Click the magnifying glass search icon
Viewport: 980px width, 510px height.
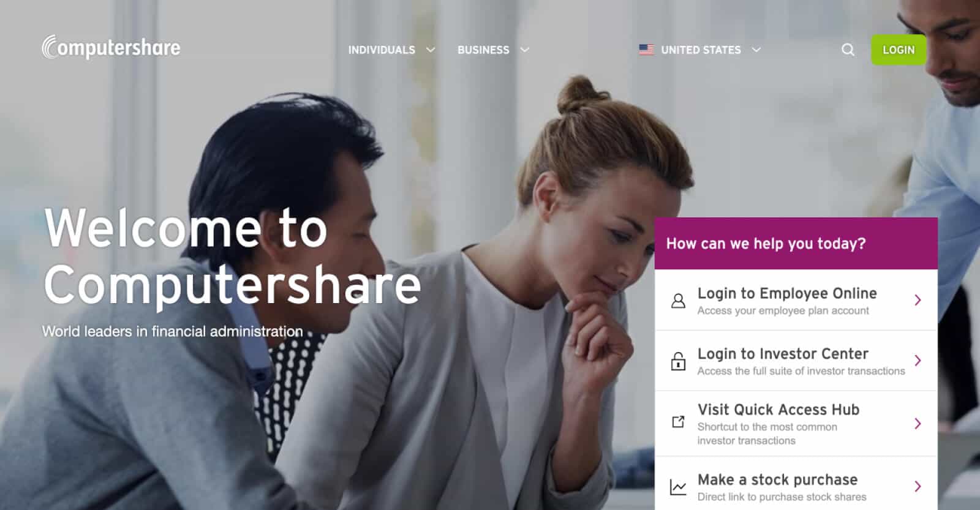[848, 50]
